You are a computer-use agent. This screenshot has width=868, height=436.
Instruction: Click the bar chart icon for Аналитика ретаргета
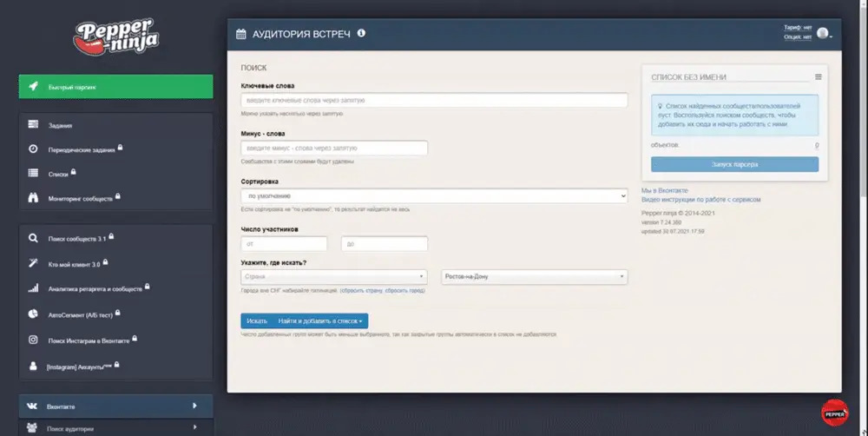33,288
